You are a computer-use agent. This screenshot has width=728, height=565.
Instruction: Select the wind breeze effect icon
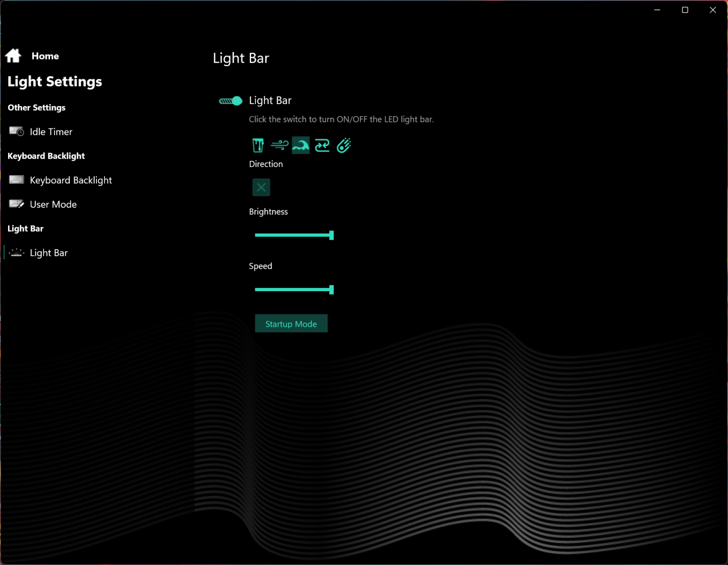pyautogui.click(x=280, y=146)
